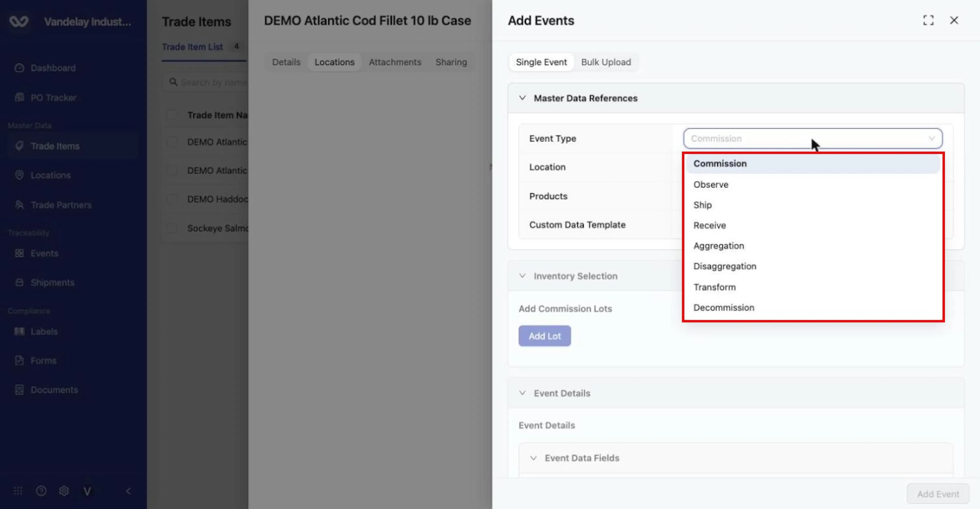Open the user avatar V icon
980x509 pixels.
point(87,491)
